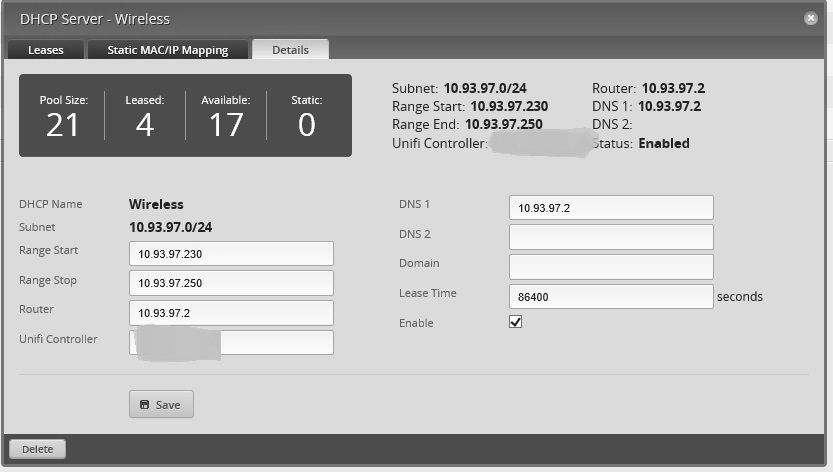Focus the Range Stop input field
The width and height of the screenshot is (833, 472).
[231, 283]
